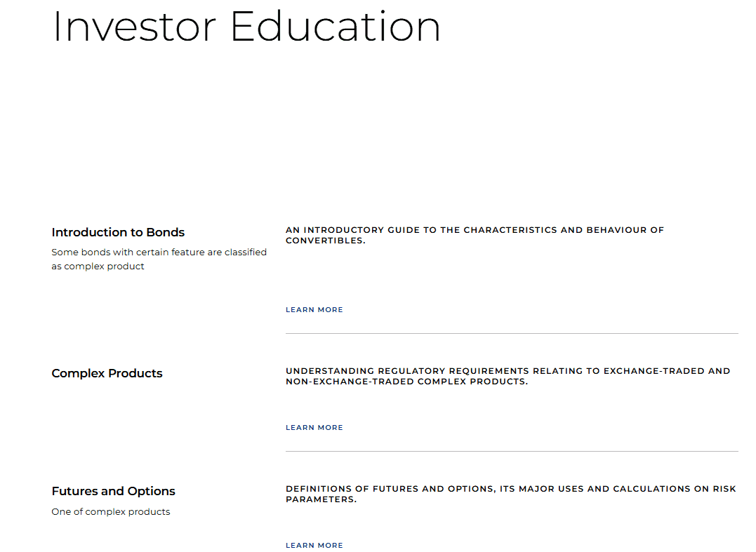Screen dimensions: 756x552
Task: Click the One of complex products subtitle
Action: (x=110, y=511)
